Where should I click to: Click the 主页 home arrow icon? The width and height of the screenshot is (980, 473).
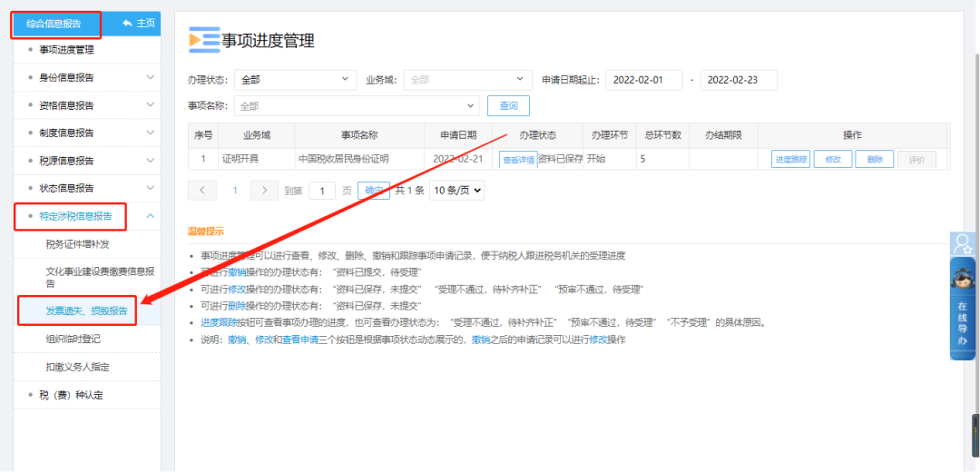tap(127, 23)
